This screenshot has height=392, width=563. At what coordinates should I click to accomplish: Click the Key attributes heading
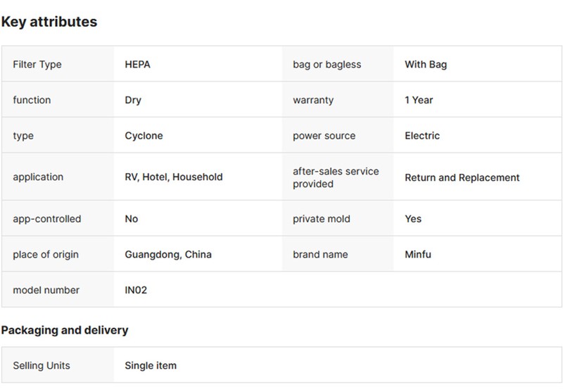49,22
